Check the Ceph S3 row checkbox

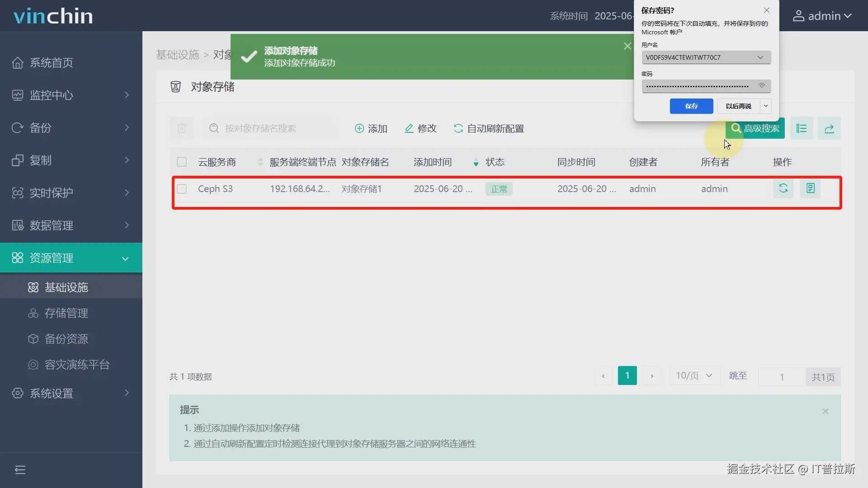[x=182, y=189]
